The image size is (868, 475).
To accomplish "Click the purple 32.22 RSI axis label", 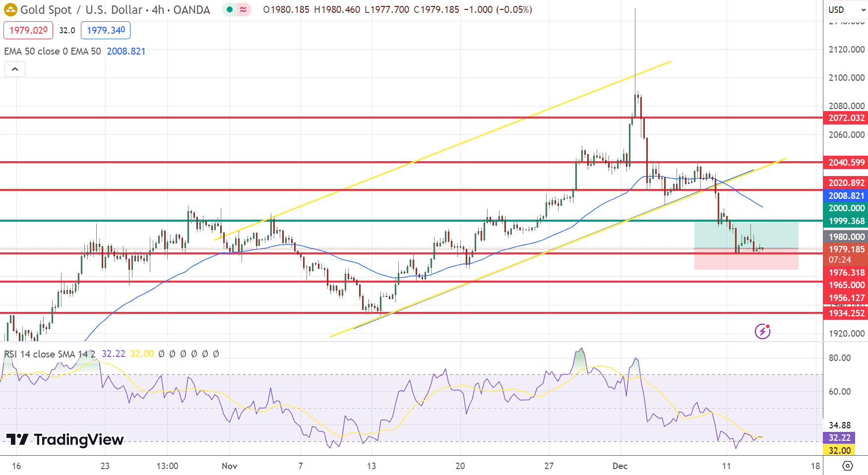I will 839,438.
